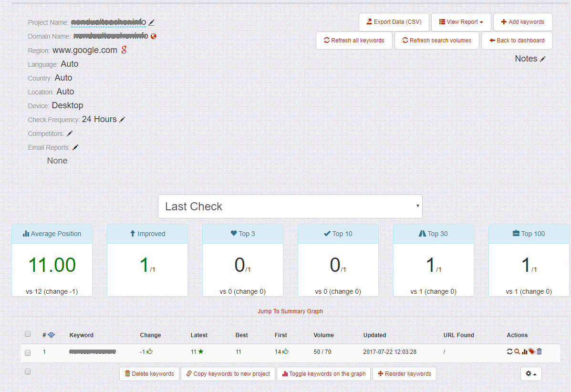Click Export Data (CSV) button
Viewport: 571px width, 392px height.
394,22
